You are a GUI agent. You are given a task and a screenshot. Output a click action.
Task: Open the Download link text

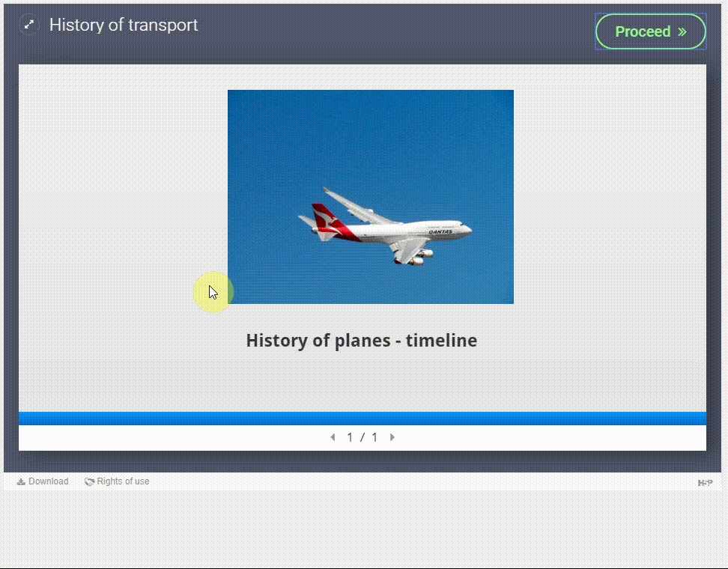49,481
